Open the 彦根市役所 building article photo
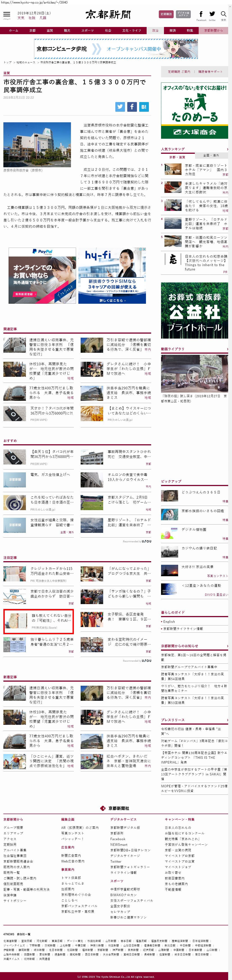 37,144
